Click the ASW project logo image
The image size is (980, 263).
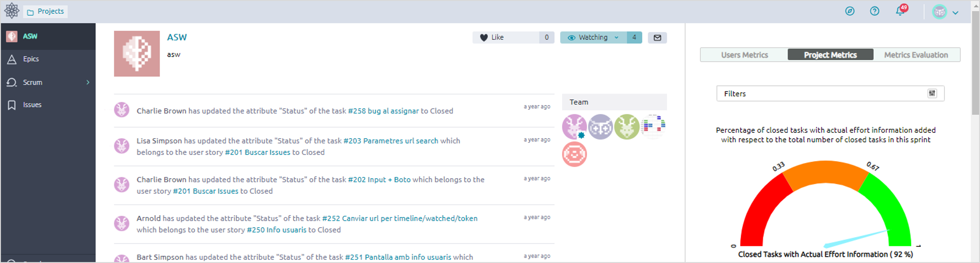(x=137, y=54)
